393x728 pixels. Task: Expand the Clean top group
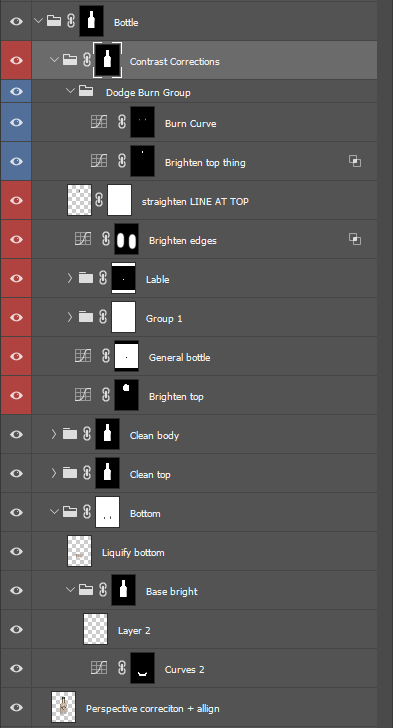click(54, 473)
